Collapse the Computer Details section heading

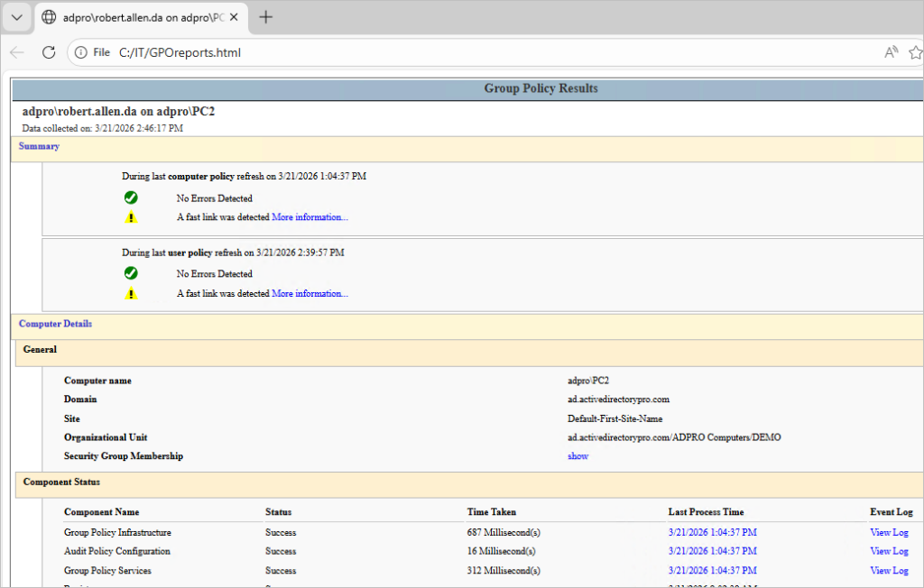click(55, 324)
